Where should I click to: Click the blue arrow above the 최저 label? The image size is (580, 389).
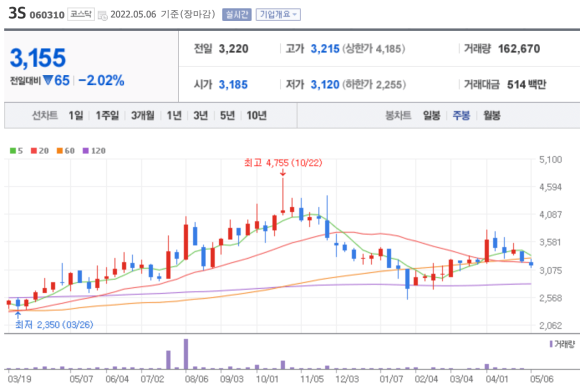18,315
